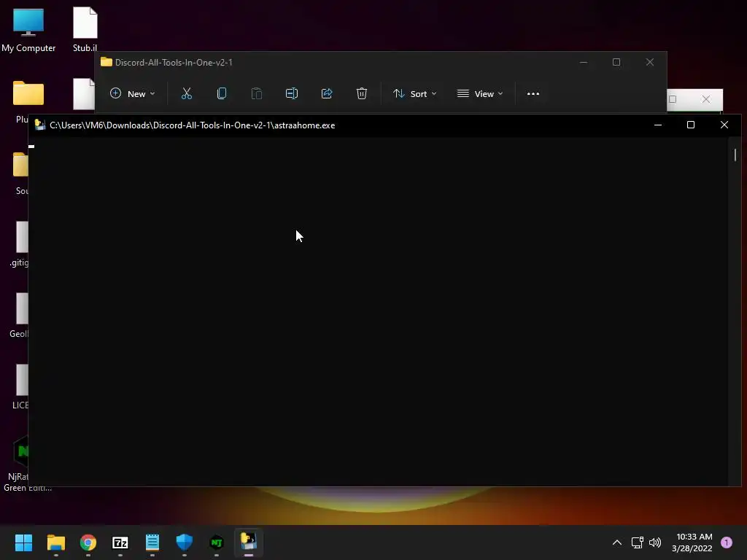This screenshot has width=747, height=560.
Task: Click the volume speaker tray icon
Action: 656,542
